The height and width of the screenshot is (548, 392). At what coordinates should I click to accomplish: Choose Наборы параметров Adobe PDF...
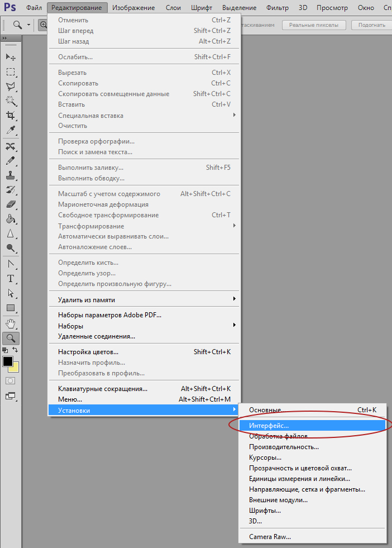[x=144, y=315]
